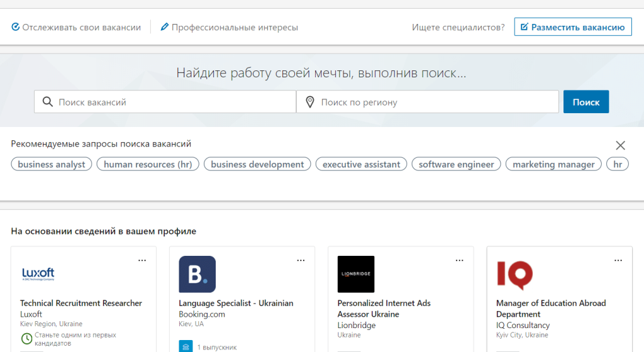
Task: Select the hr suggestion pill
Action: (618, 164)
